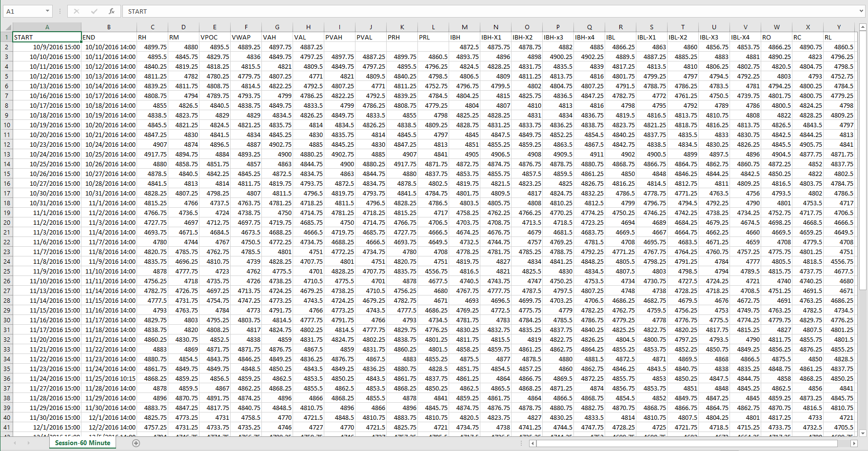Click the horizontal scrollbar left arrow
The image size is (868, 451).
tap(533, 443)
